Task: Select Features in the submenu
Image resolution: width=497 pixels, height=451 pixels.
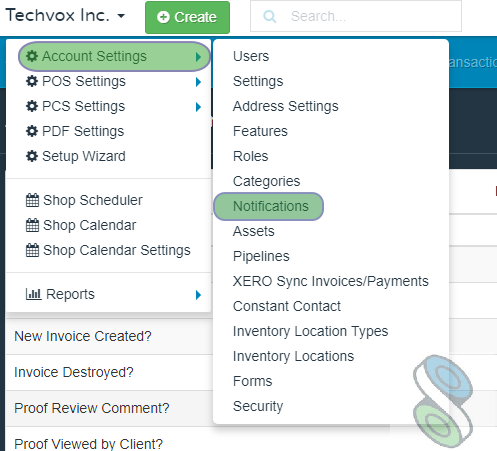Action: tap(260, 131)
